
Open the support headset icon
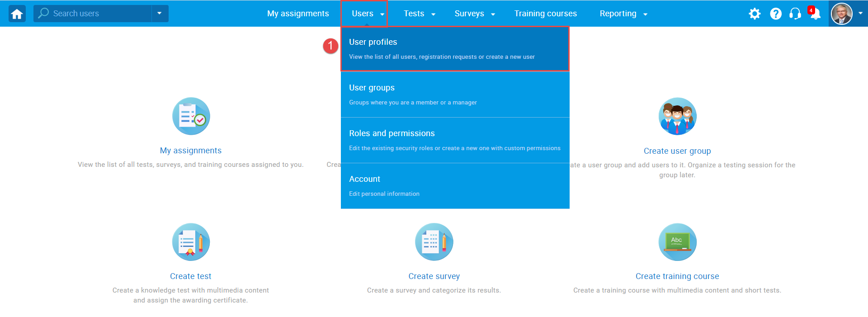click(x=795, y=14)
